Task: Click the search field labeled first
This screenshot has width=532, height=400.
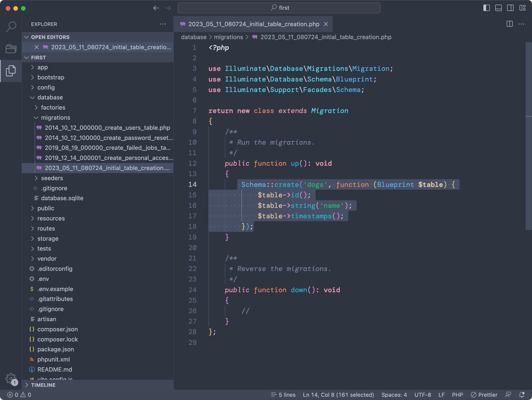Action: 279,8
